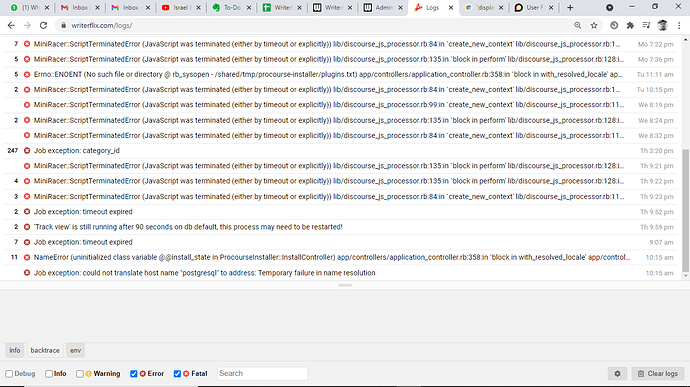Screen dimensions: 690x387
Task: Close the Logs tab
Action: [x=451, y=7]
